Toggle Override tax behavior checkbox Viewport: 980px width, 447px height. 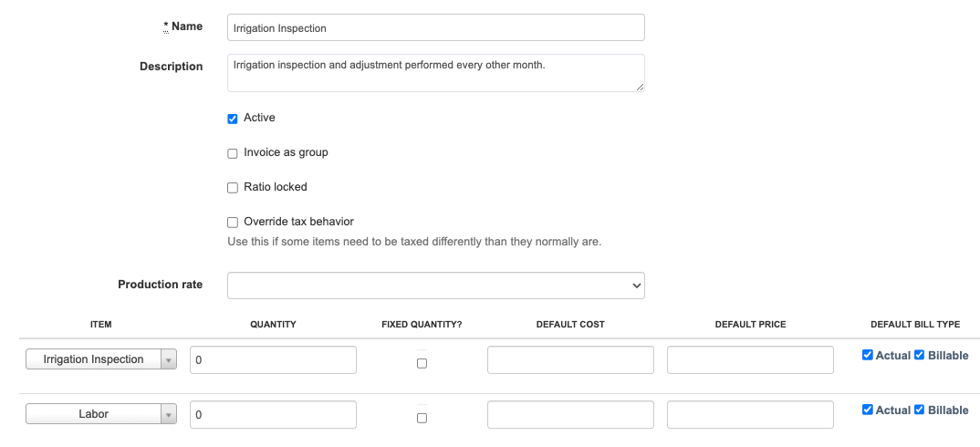[233, 223]
